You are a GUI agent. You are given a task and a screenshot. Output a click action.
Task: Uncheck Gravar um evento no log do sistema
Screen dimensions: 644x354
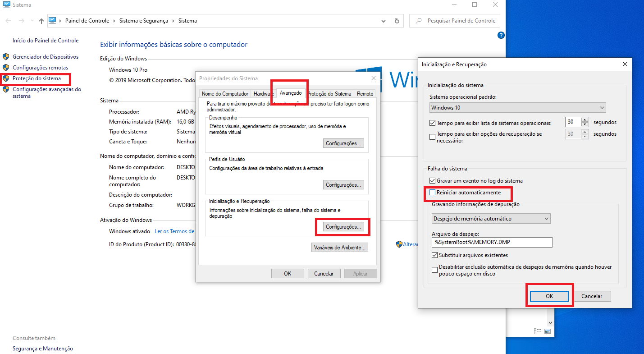point(433,181)
